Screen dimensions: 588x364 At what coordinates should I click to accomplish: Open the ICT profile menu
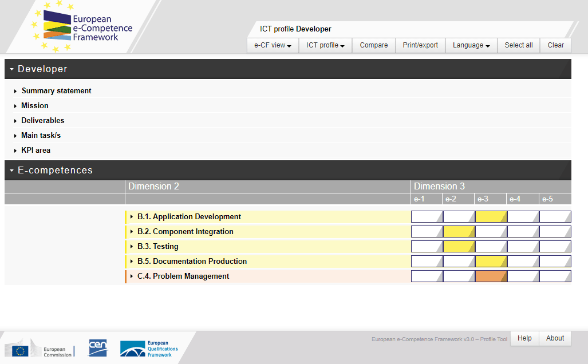[325, 45]
